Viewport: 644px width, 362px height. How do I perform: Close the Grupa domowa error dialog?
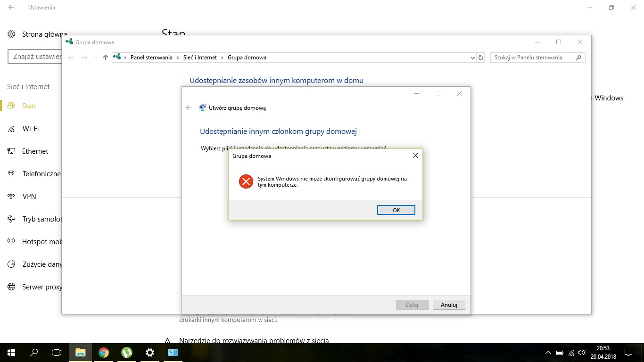[x=415, y=156]
